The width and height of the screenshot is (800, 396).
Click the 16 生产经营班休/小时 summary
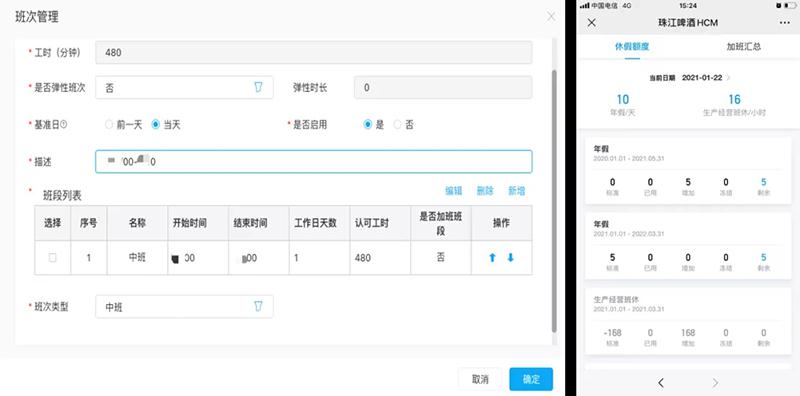pyautogui.click(x=734, y=105)
